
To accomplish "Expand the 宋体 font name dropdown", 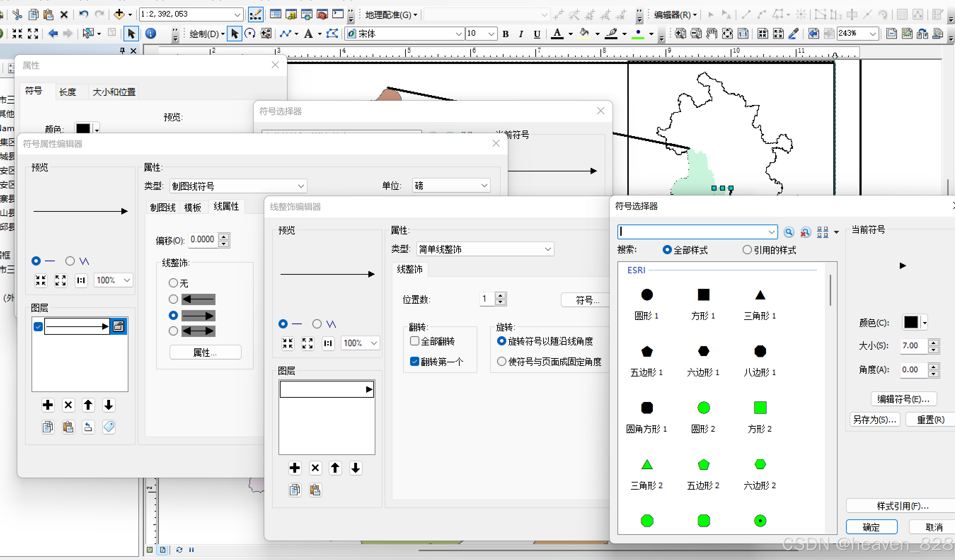I will click(x=459, y=34).
